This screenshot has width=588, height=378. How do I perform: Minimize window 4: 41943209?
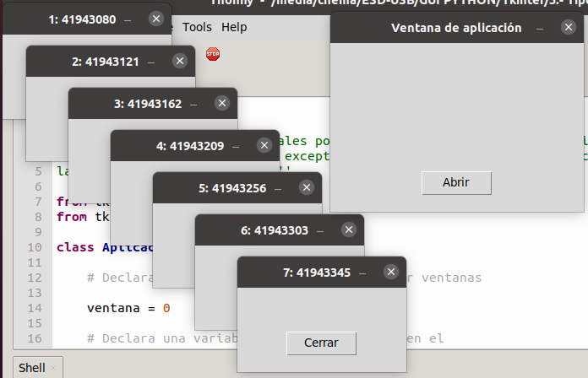[236, 147]
